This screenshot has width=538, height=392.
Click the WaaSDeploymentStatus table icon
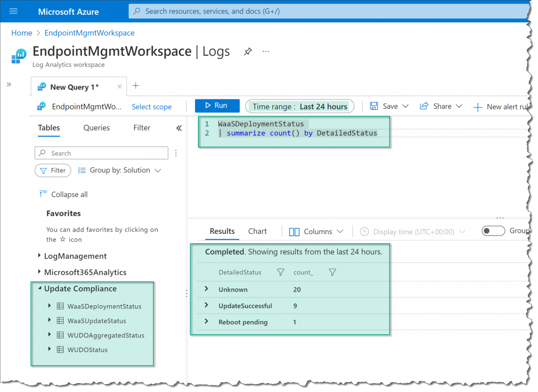pyautogui.click(x=60, y=306)
